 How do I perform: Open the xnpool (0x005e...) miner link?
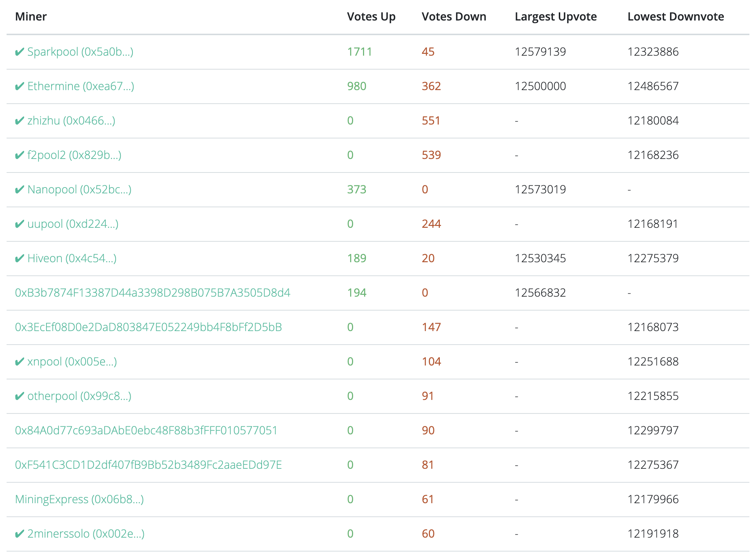tap(72, 362)
